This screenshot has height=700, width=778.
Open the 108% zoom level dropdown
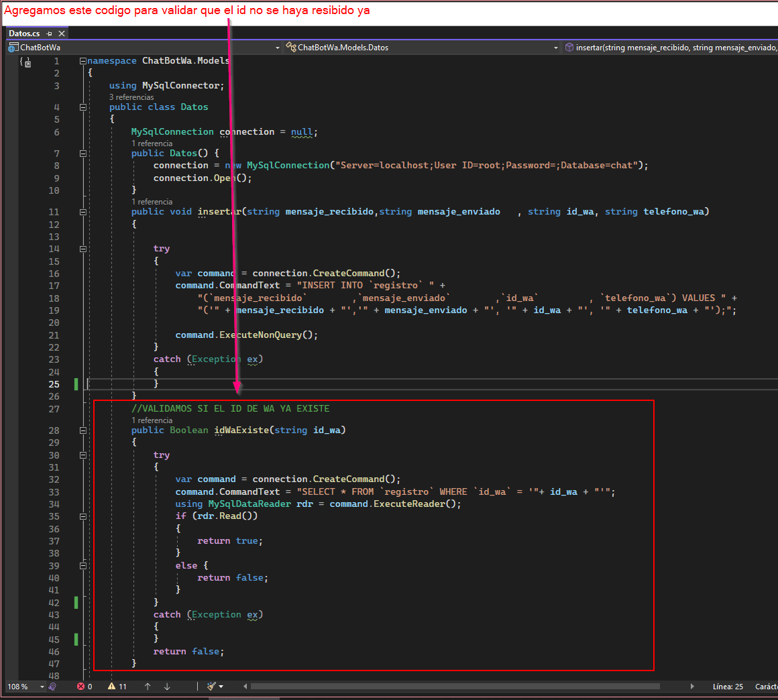pyautogui.click(x=42, y=686)
